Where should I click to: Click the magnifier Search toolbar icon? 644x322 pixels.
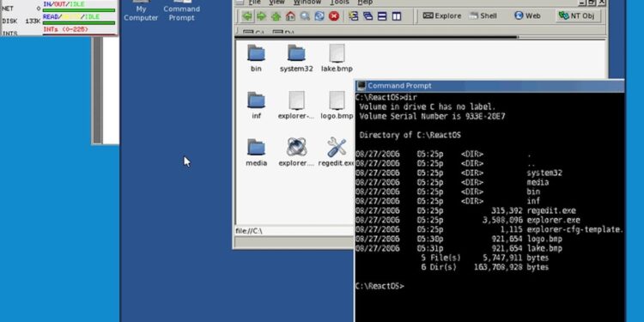point(305,16)
